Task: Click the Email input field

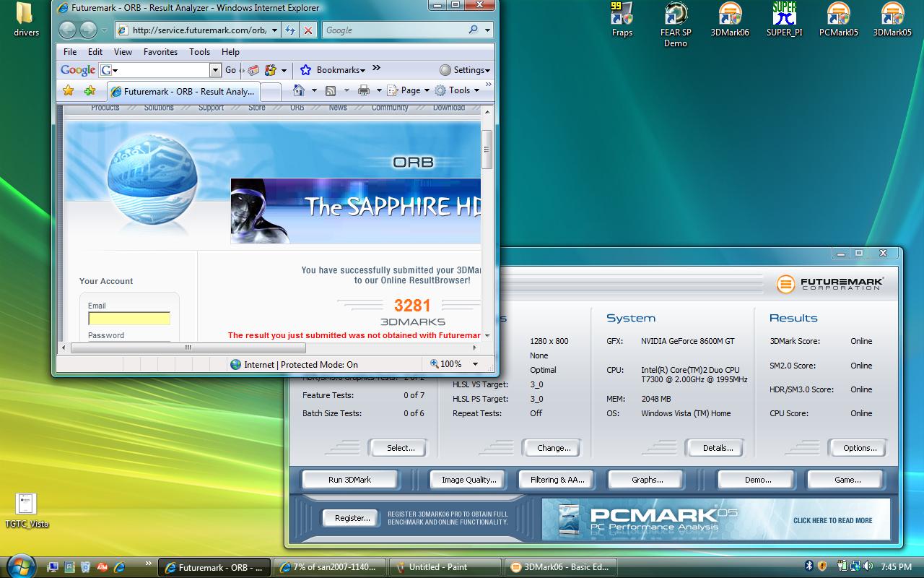Action: (x=129, y=318)
